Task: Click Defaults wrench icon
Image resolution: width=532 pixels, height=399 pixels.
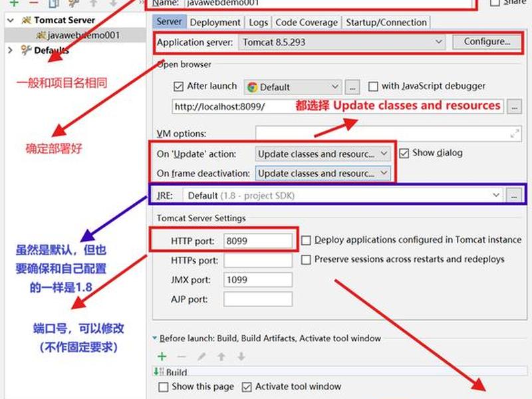Action: click(x=26, y=51)
